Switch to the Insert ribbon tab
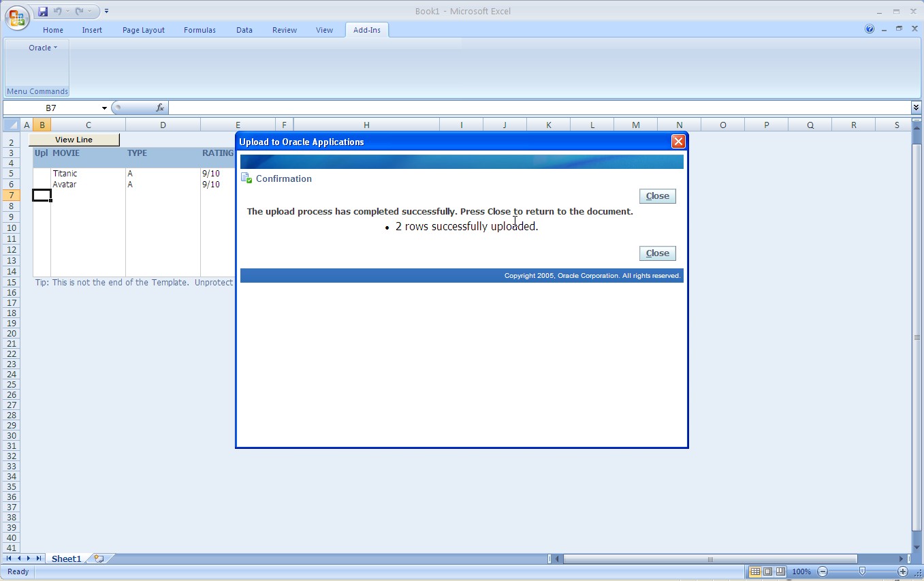The image size is (924, 581). pyautogui.click(x=92, y=30)
